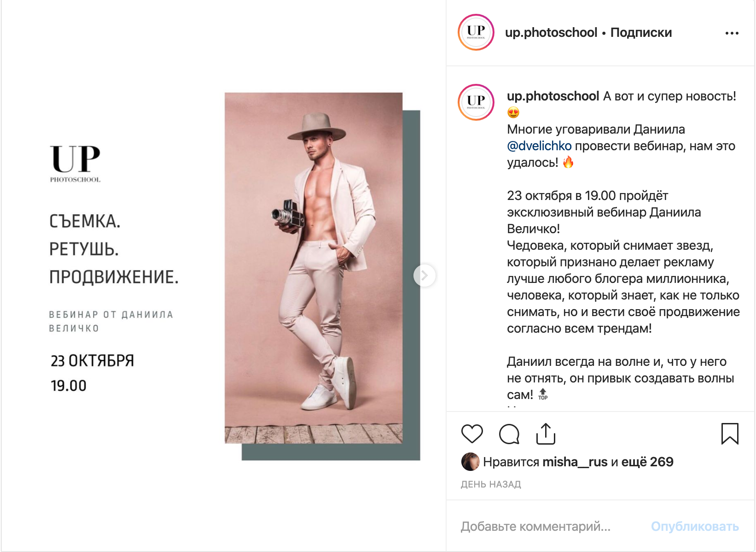Open comments via the speech bubble icon
The width and height of the screenshot is (756, 552).
tap(509, 434)
